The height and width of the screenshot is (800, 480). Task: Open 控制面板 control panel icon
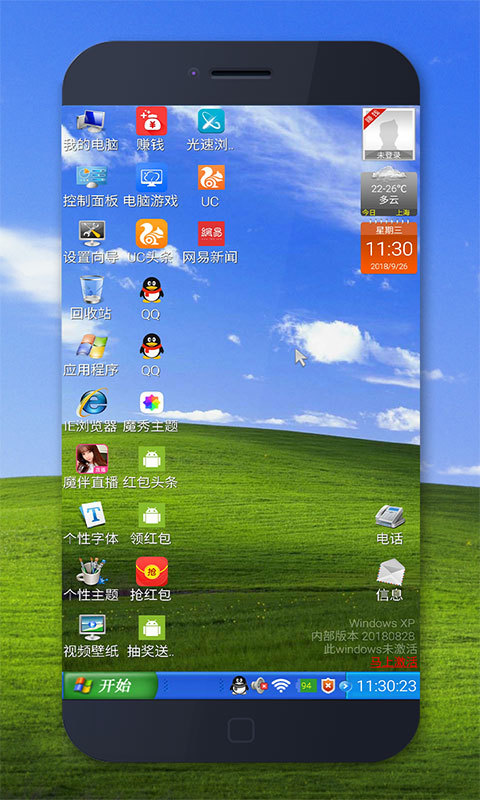click(91, 186)
